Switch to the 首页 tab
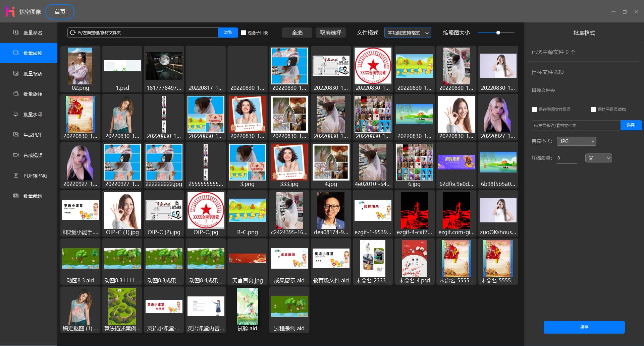Screen dimensions: 644x346 coord(60,12)
